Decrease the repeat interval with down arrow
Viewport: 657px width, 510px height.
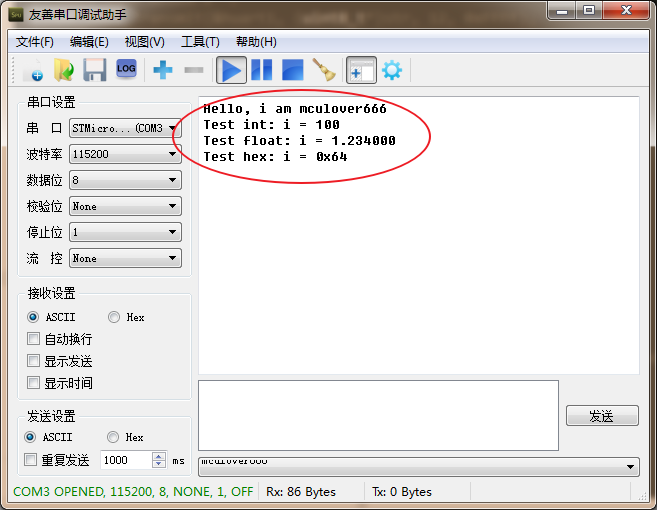(x=158, y=463)
